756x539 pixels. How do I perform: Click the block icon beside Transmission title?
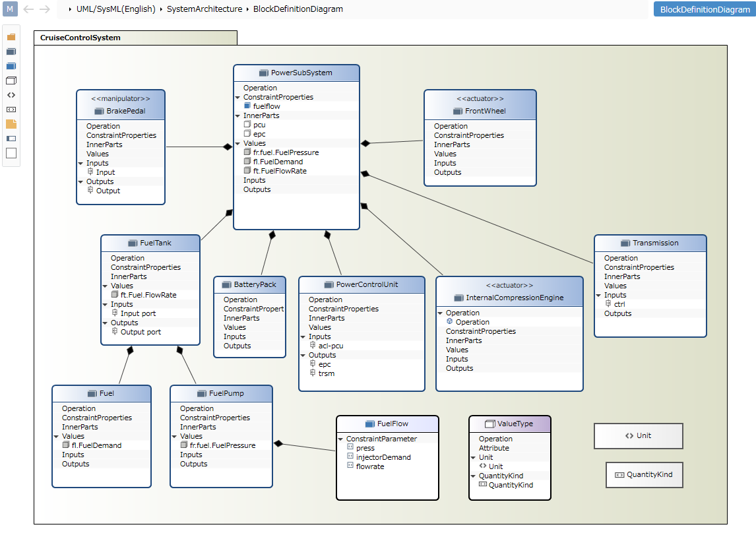pyautogui.click(x=625, y=243)
